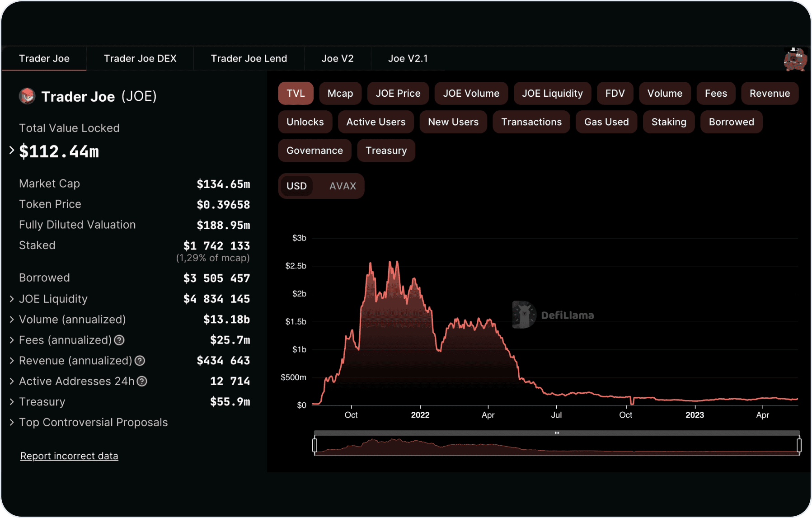Open help icon next to Revenue (annualized)
This screenshot has height=518, width=812.
(x=140, y=361)
